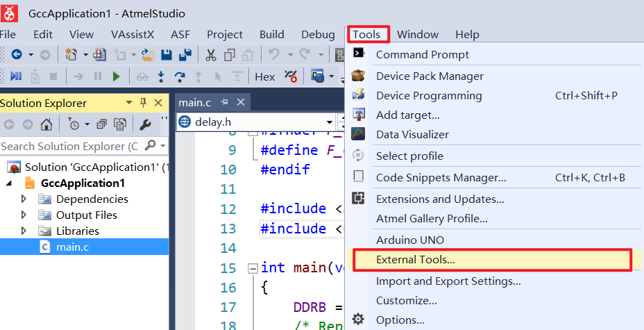
Task: Open the File menu
Action: (x=8, y=35)
